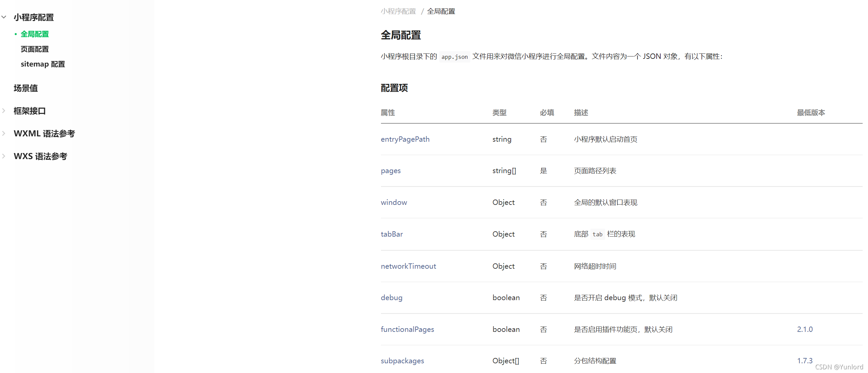Image resolution: width=868 pixels, height=373 pixels.
Task: Open the window property link
Action: click(394, 202)
